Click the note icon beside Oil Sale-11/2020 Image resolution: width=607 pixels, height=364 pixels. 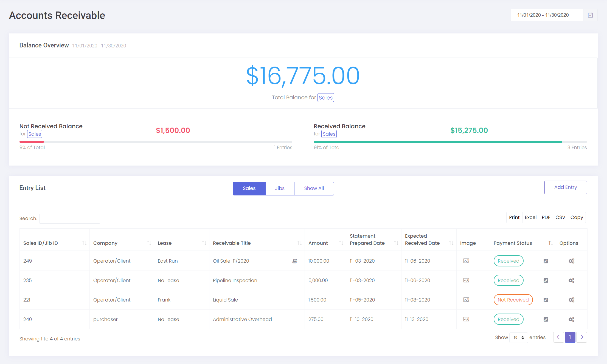[x=295, y=261]
